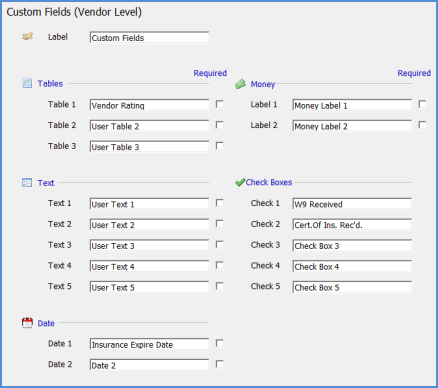Select the Cert.Of Ins. Rec'd. field
The height and width of the screenshot is (388, 438).
(x=352, y=225)
